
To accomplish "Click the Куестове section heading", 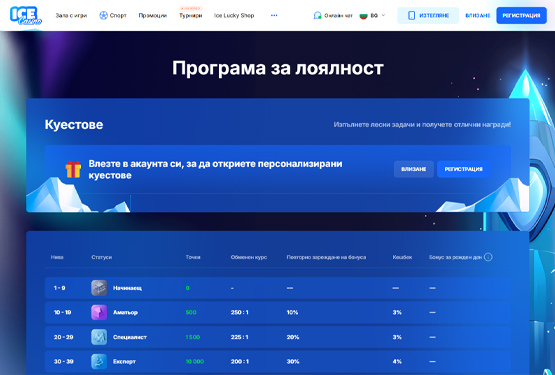I will 74,125.
